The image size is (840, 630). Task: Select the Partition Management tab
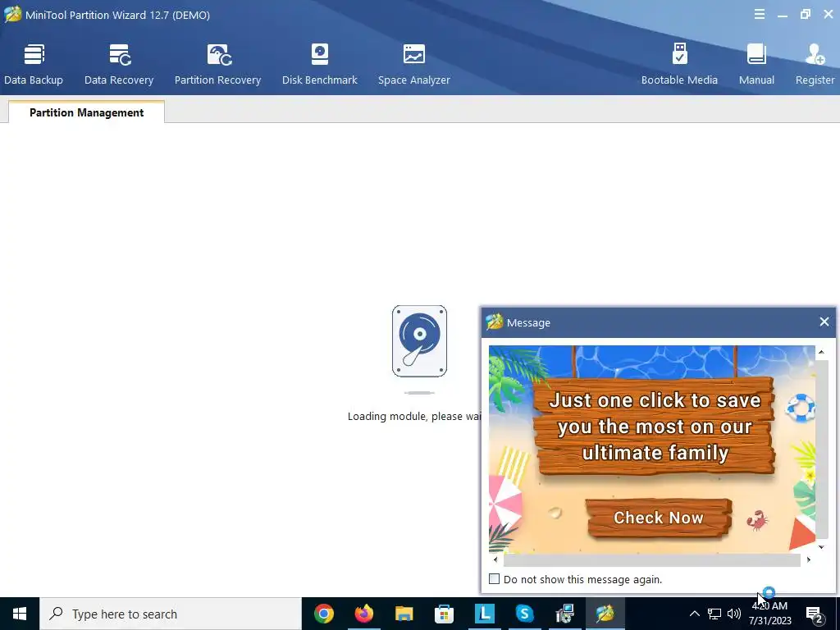pos(86,112)
